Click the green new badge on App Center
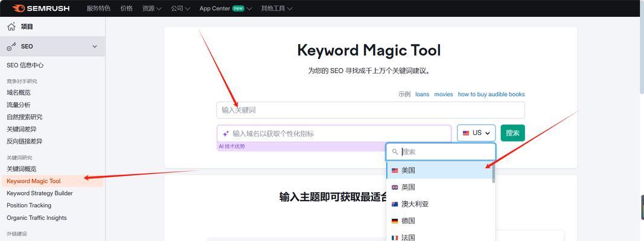 point(238,8)
